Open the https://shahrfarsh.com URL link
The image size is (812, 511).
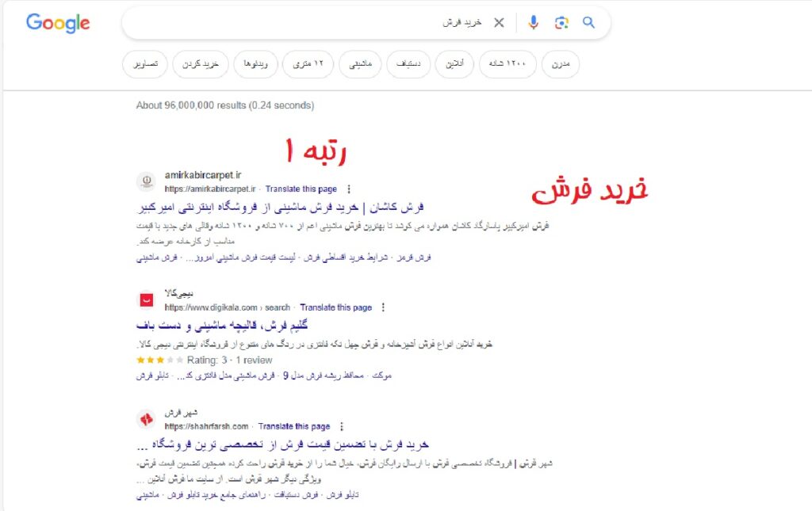[x=207, y=427]
